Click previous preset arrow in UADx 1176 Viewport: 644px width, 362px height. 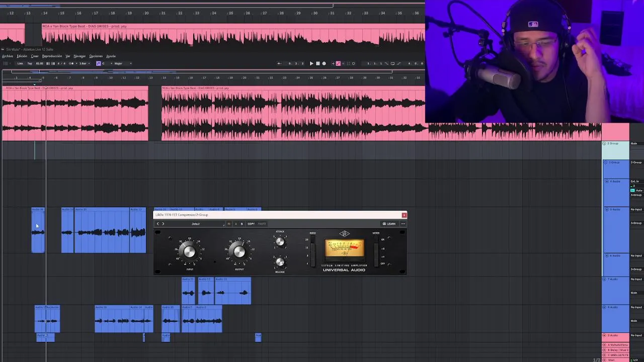(157, 224)
